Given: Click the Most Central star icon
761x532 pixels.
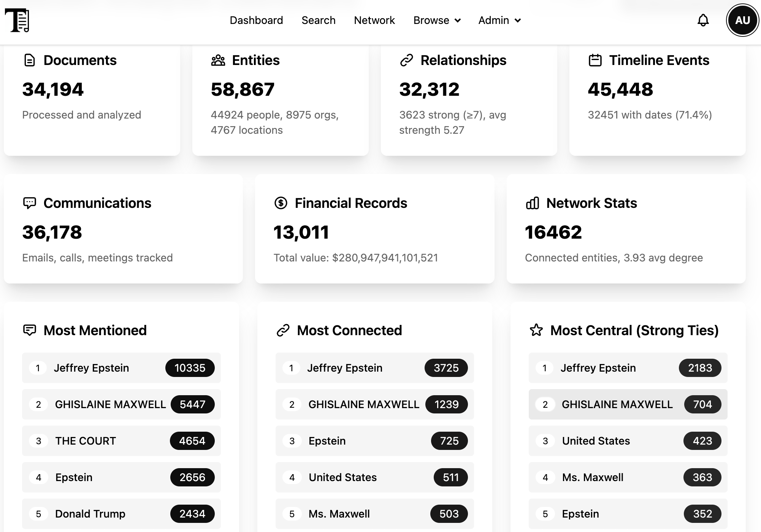Looking at the screenshot, I should [537, 330].
